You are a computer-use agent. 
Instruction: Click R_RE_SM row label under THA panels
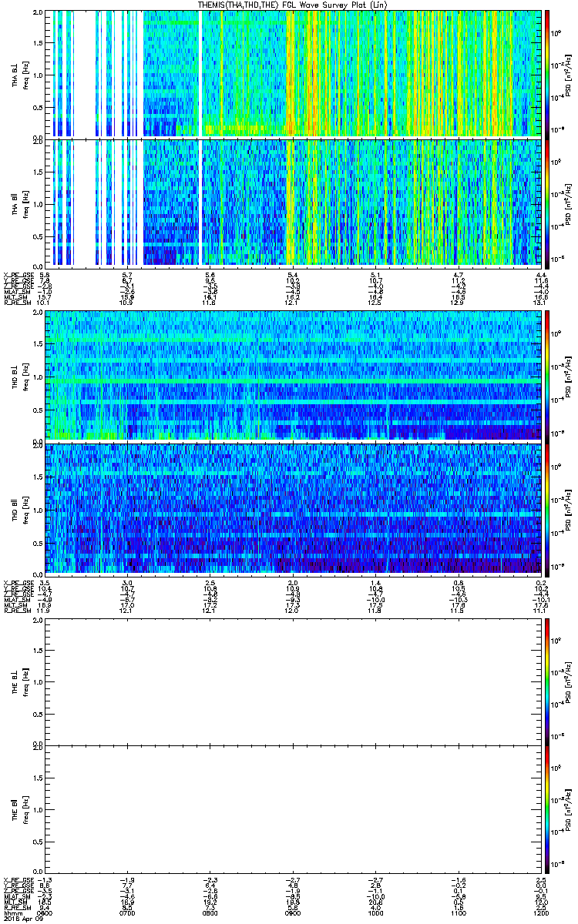tap(17, 303)
